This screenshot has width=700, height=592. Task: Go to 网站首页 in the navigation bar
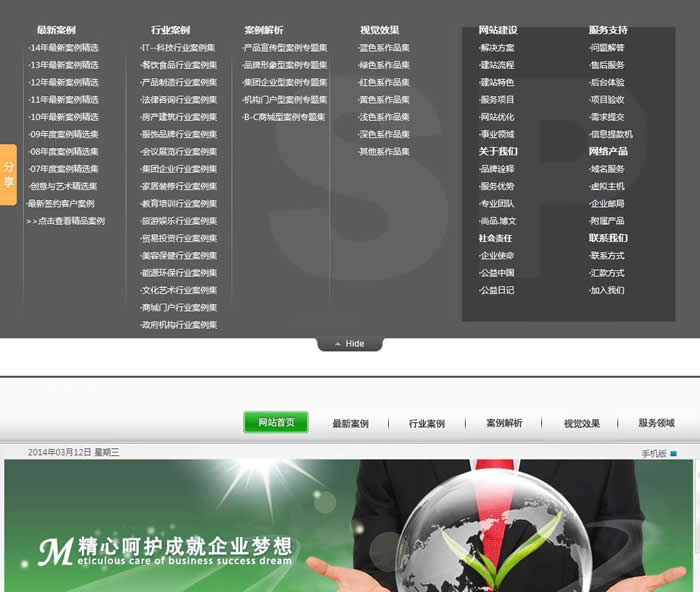coord(276,423)
